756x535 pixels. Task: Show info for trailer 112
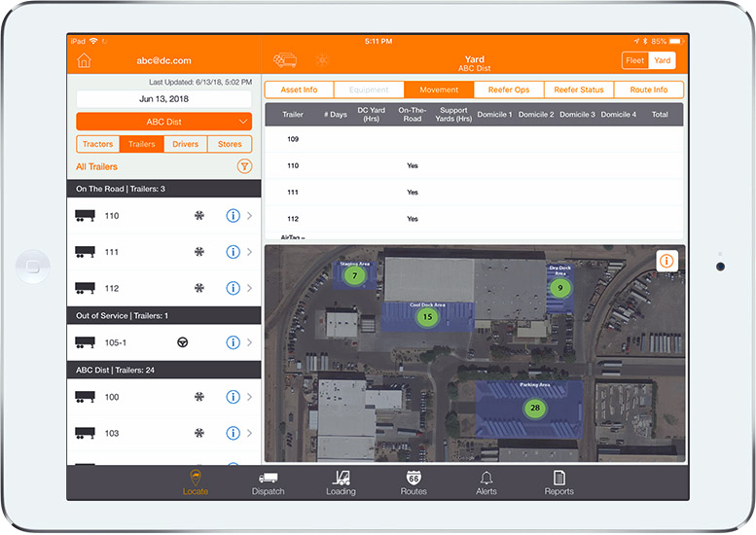[233, 288]
